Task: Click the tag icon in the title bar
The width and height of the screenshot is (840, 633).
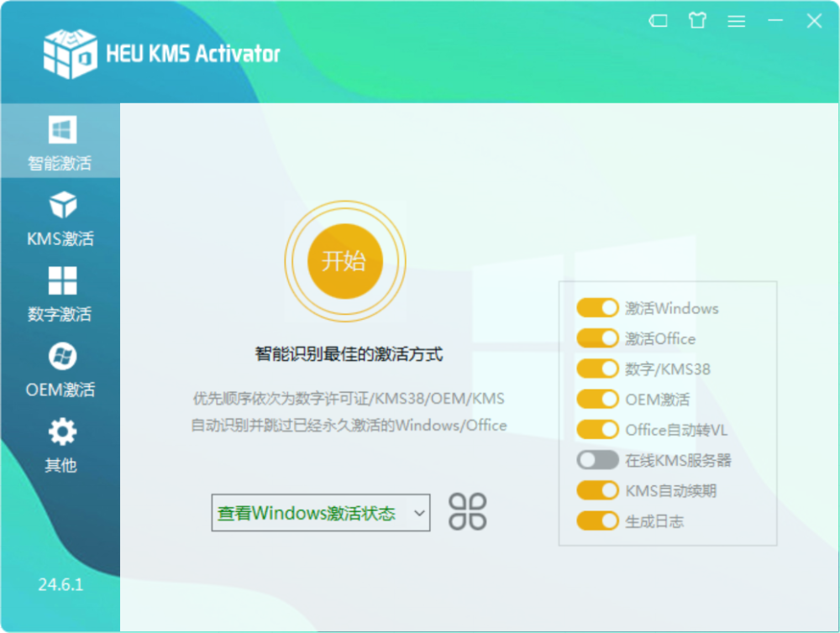Action: pos(658,21)
